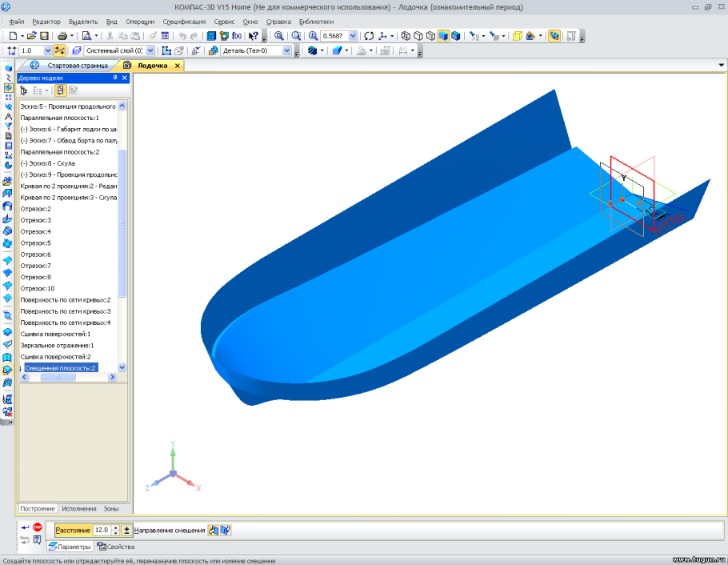Toggle reverse offset direction button
Screen dimensions: 728x565
click(x=226, y=530)
